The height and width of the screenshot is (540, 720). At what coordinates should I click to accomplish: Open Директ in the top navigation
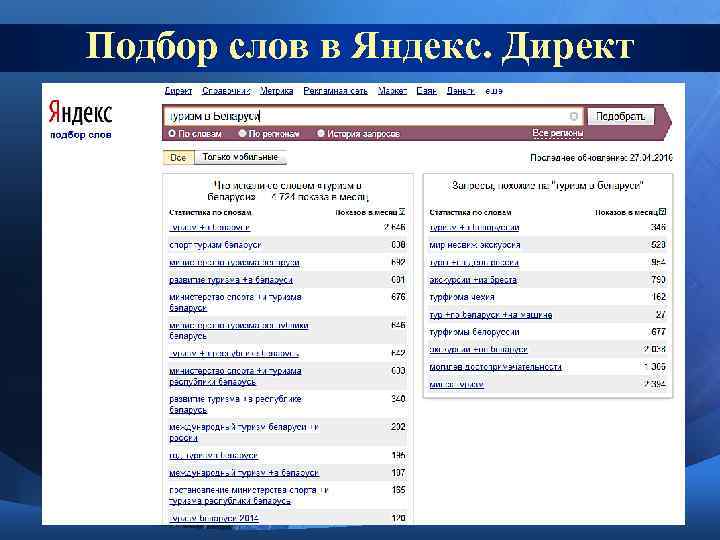pos(178,91)
